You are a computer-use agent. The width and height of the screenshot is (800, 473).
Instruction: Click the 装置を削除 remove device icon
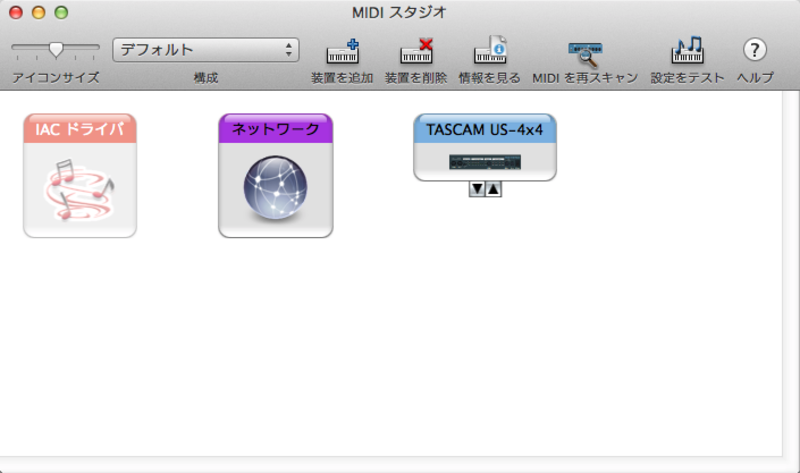[x=416, y=52]
